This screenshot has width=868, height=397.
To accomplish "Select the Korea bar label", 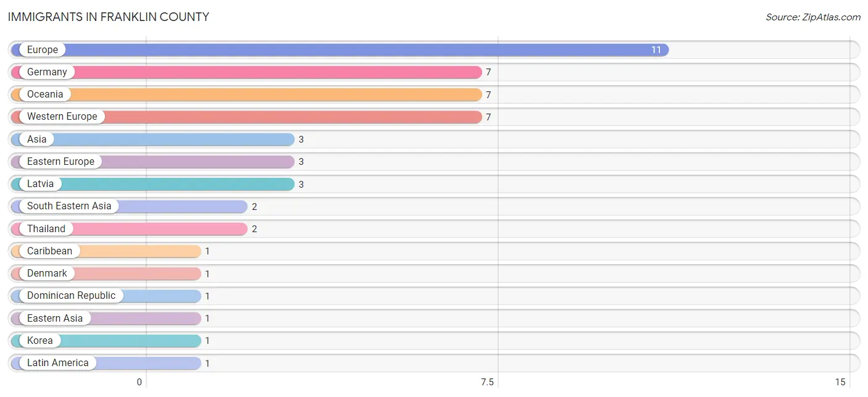I will coord(40,341).
